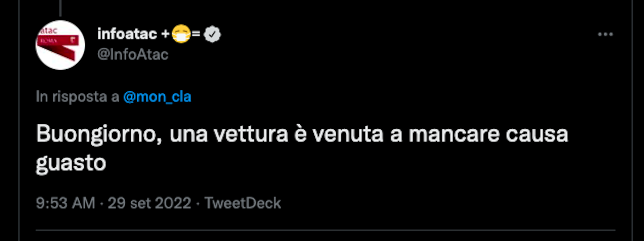Click the equals sign after the mask emoji

[196, 34]
